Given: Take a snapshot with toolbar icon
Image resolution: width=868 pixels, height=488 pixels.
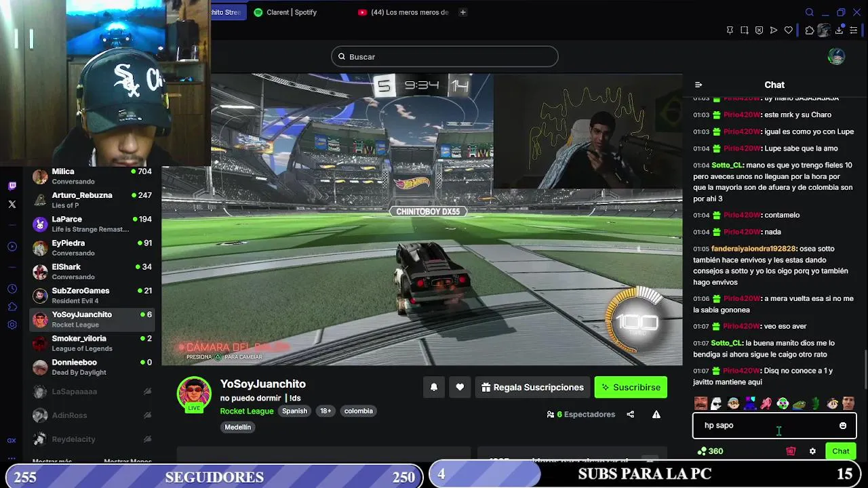Looking at the screenshot, I should coord(745,30).
